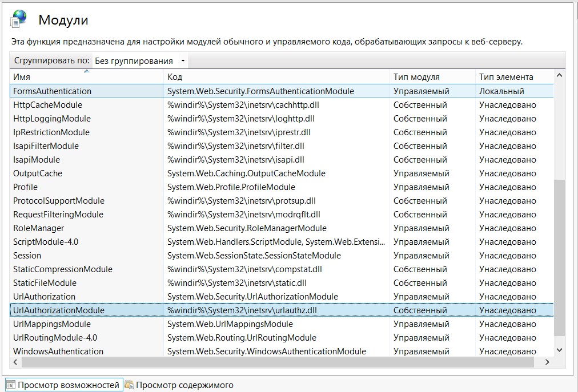
Task: Select the ProtocolSupportModule row
Action: click(282, 201)
